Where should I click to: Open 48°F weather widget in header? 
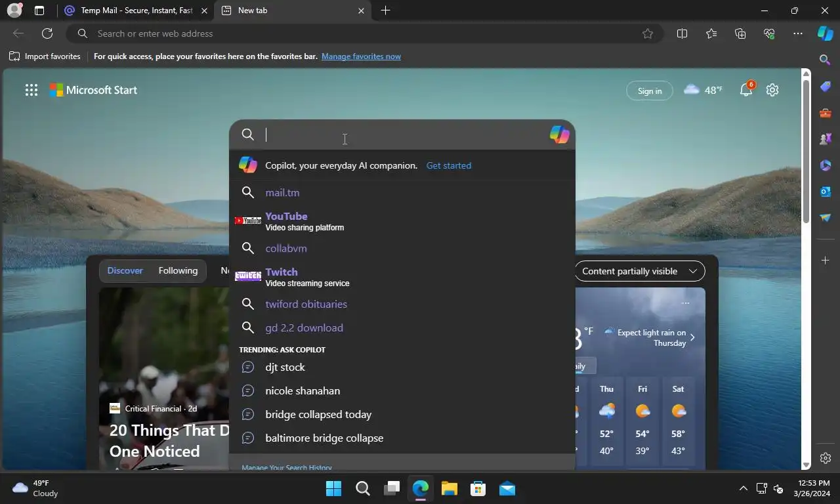[x=703, y=90]
